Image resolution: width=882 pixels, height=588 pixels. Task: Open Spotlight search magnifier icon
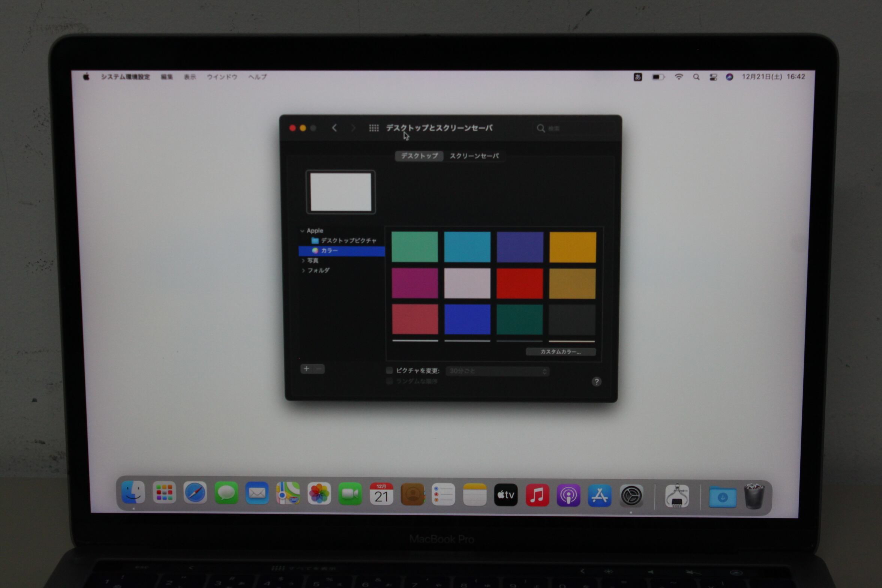coord(696,77)
